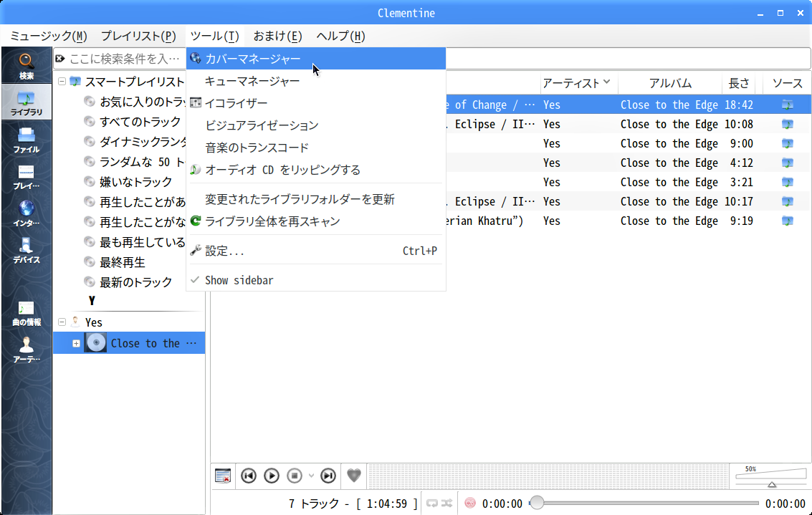The image size is (812, 515).
Task: Click search options icon in library search box
Action: point(60,59)
